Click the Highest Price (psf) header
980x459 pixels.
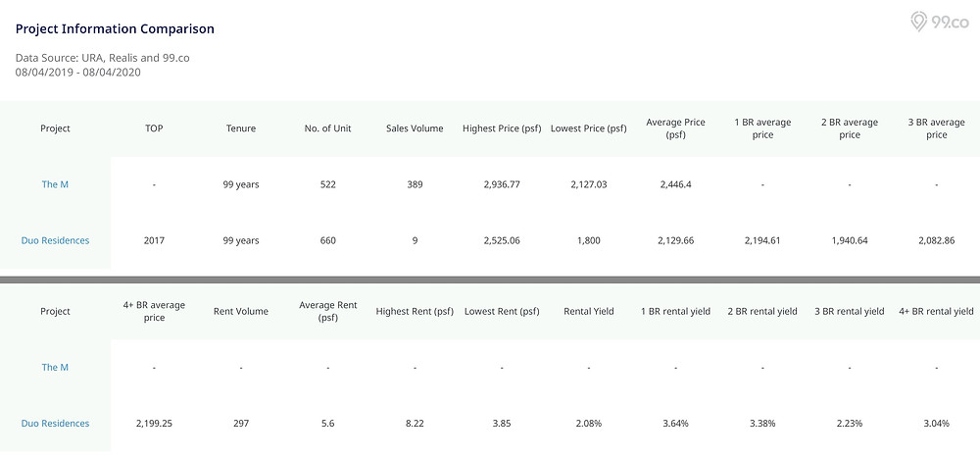pos(502,128)
